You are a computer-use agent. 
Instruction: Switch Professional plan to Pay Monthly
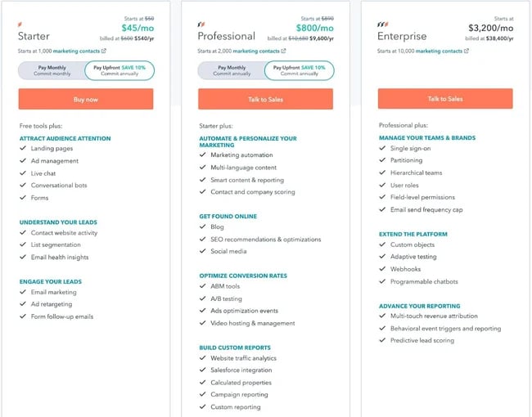click(231, 71)
